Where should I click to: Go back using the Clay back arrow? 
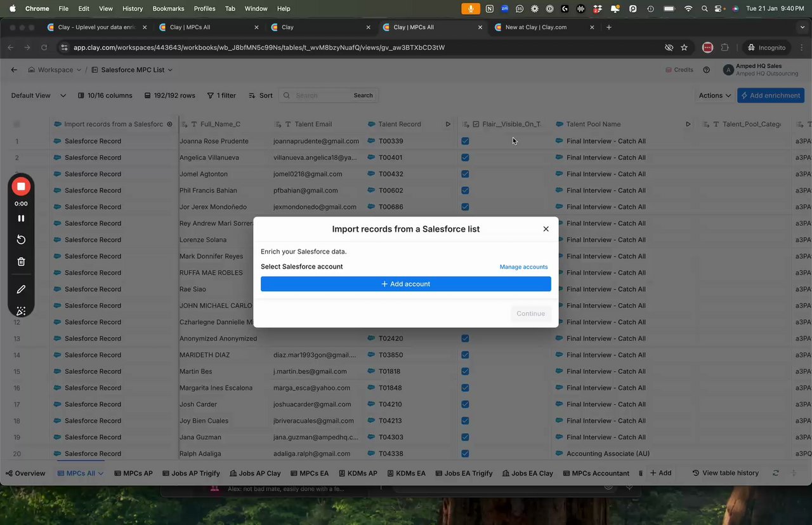click(14, 70)
